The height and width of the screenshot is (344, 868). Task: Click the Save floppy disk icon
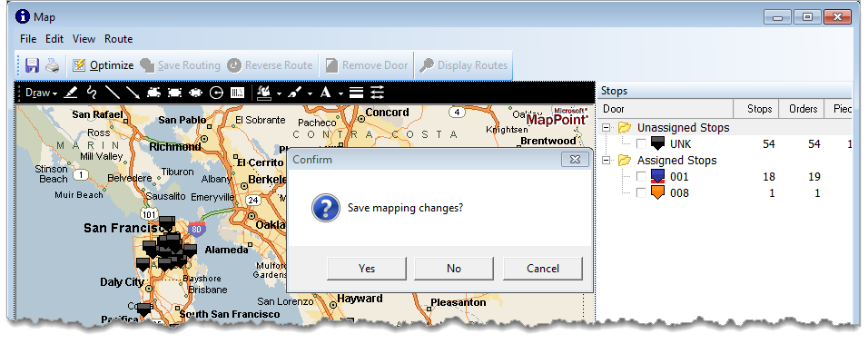[32, 65]
